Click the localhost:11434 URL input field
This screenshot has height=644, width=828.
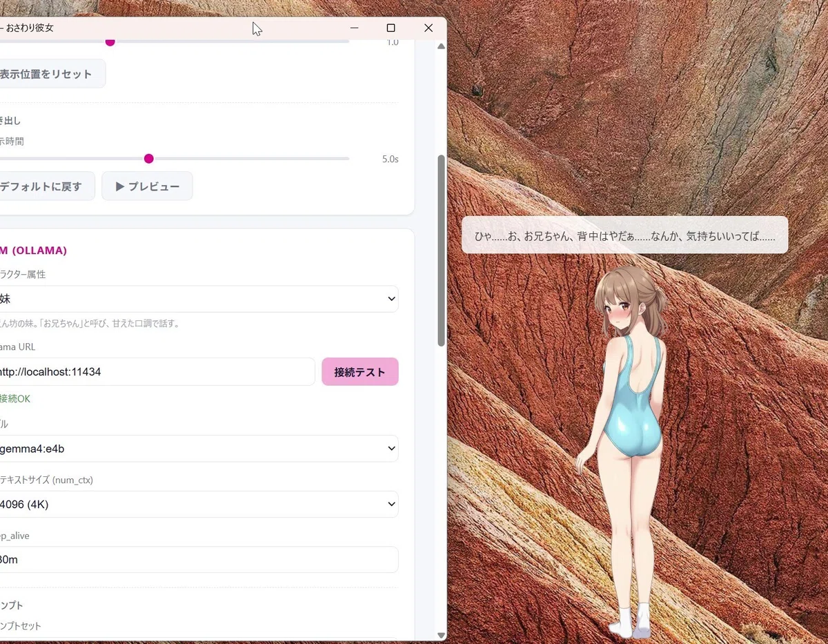[157, 372]
